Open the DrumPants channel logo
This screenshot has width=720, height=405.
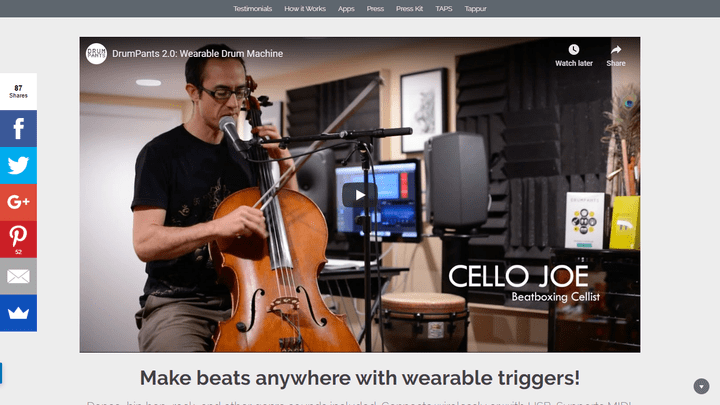pyautogui.click(x=96, y=54)
